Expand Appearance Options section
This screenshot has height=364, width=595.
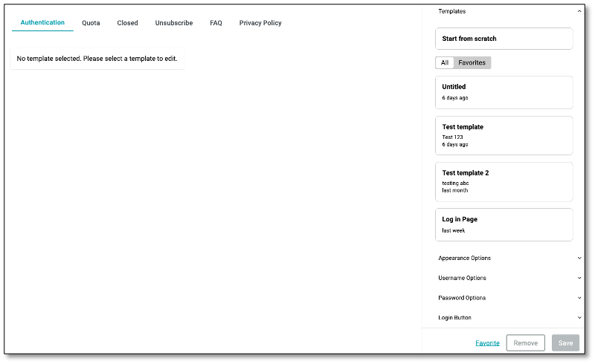point(509,258)
